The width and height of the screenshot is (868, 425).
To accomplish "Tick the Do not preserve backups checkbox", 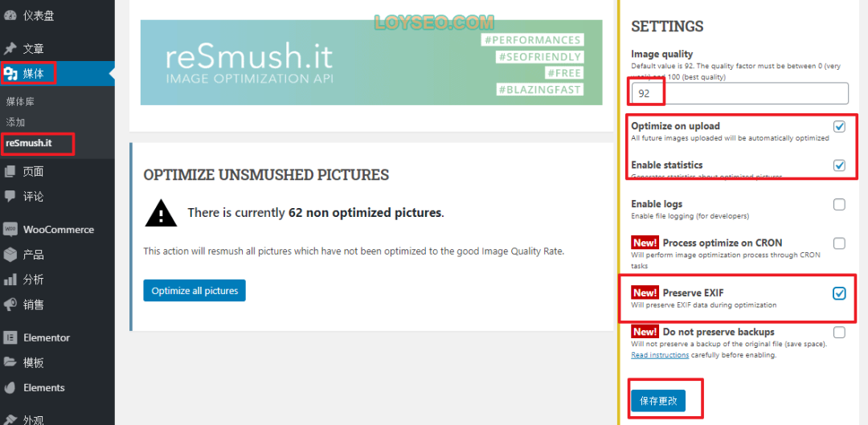I will coord(839,333).
